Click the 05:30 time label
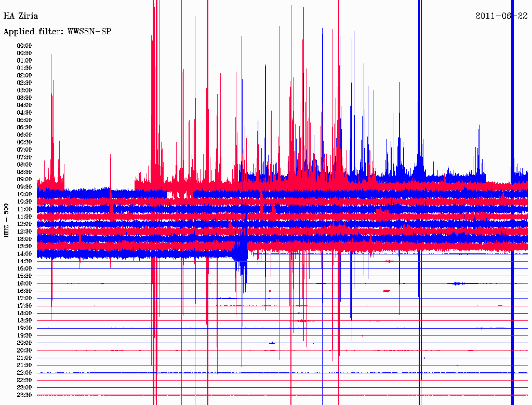 (24, 128)
